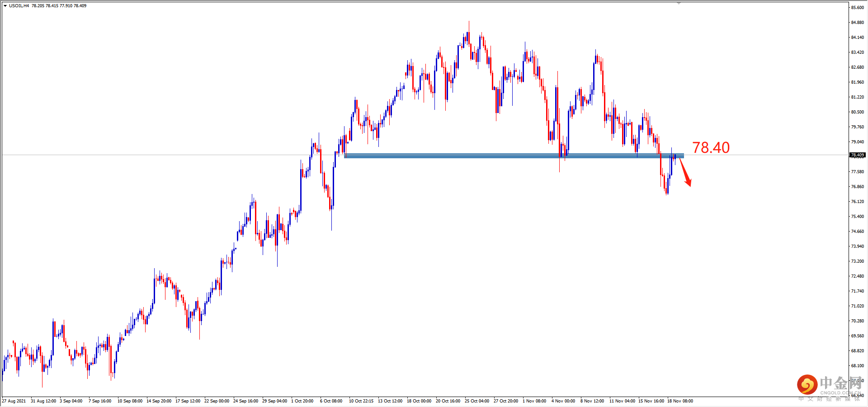The image size is (868, 407).
Task: Open the symbol dropdown on USOIL label
Action: [x=14, y=5]
